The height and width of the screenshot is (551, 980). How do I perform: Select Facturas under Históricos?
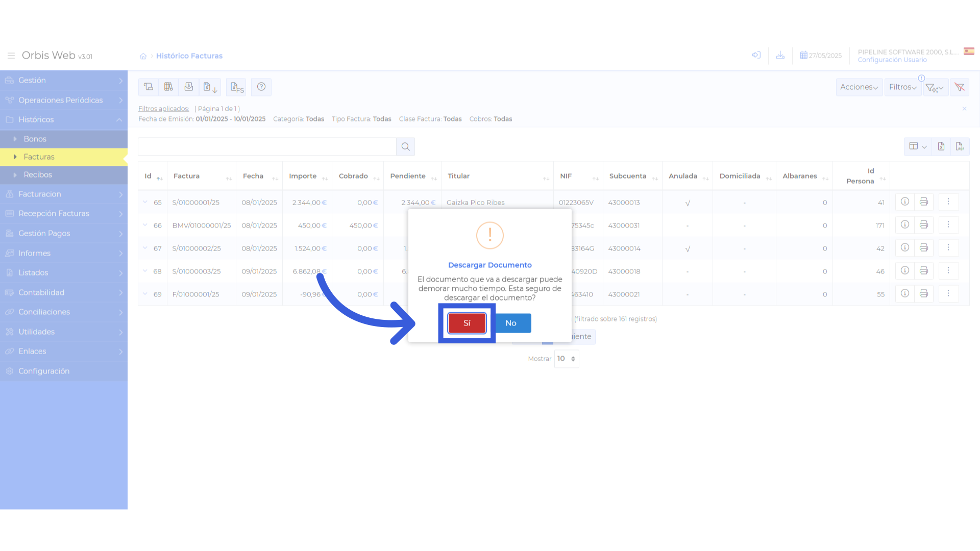click(x=64, y=157)
